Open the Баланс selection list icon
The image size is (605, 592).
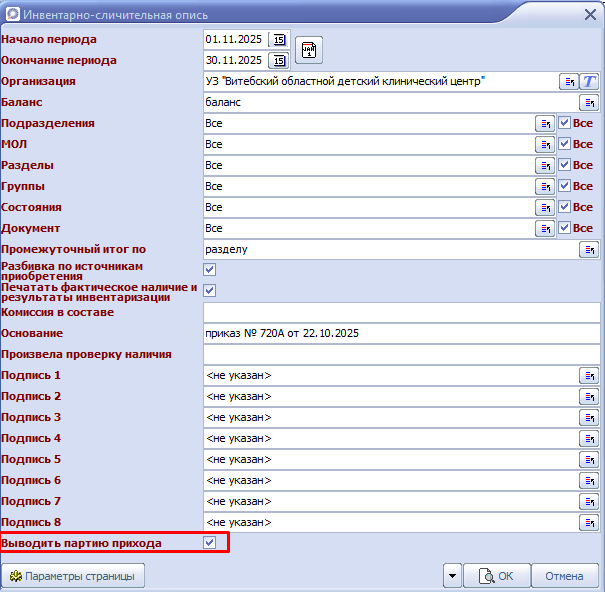[589, 103]
